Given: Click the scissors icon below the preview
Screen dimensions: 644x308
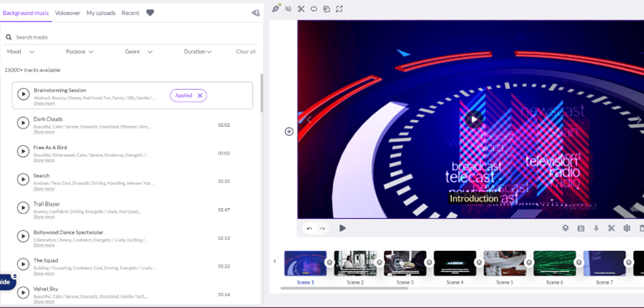Looking at the screenshot, I should [x=611, y=228].
